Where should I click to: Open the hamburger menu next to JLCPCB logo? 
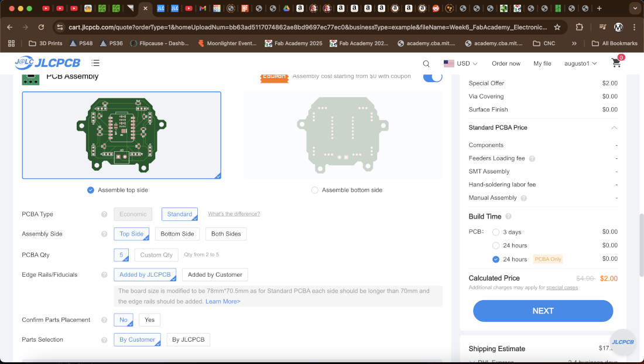95,63
